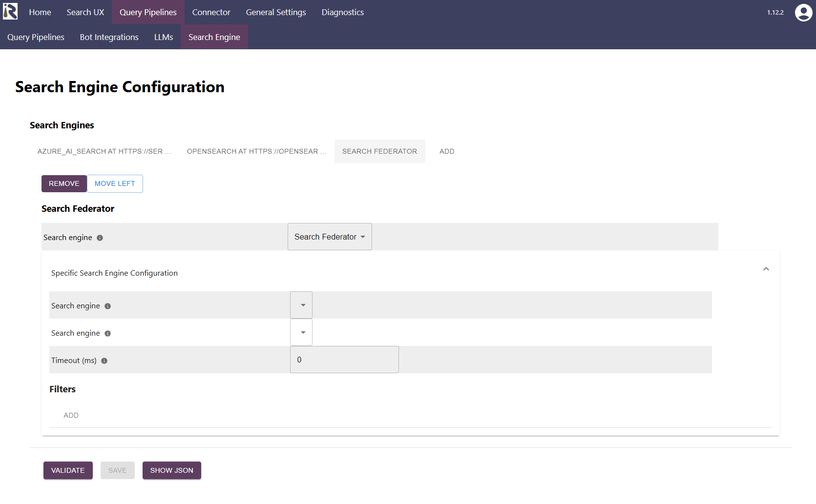Switch to the Azure AI Search engine tab
The height and width of the screenshot is (504, 816).
[x=104, y=151]
